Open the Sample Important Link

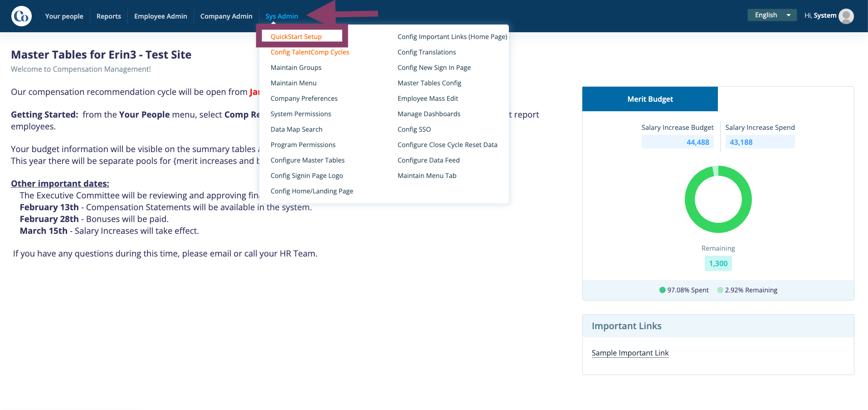[x=630, y=353]
